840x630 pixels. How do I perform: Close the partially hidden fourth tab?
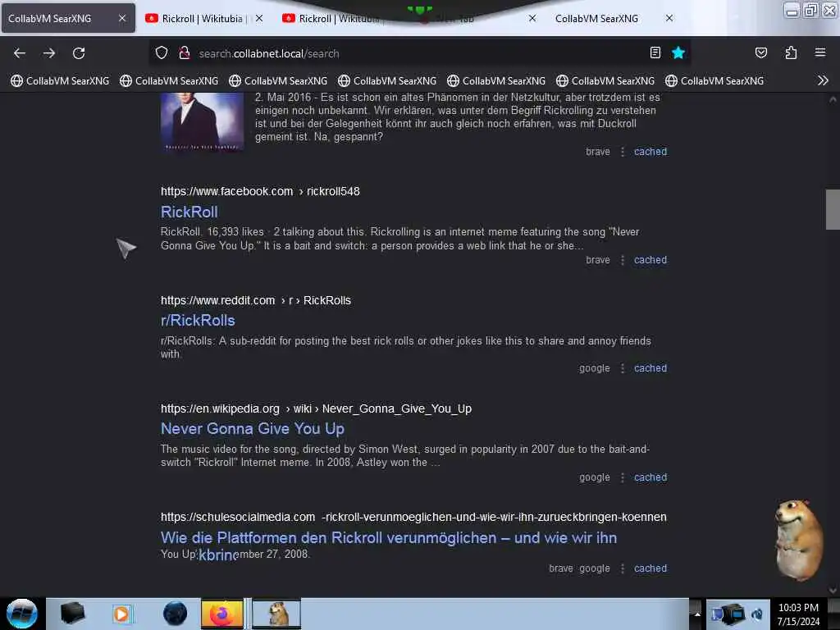(x=532, y=18)
